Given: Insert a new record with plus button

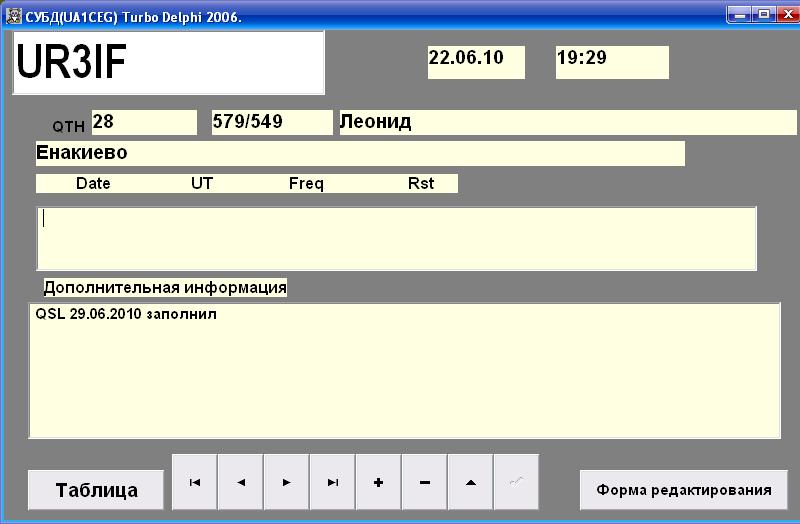Looking at the screenshot, I should click(378, 482).
